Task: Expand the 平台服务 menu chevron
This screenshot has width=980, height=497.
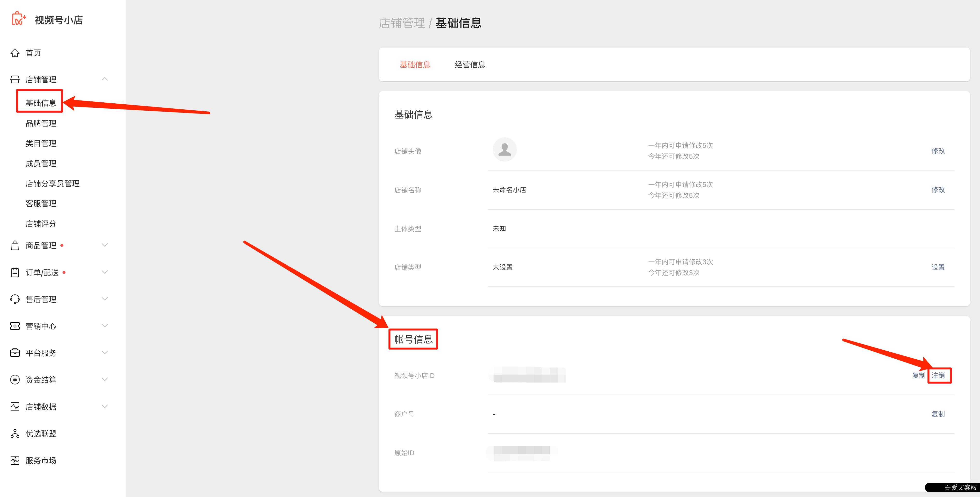Action: [105, 352]
